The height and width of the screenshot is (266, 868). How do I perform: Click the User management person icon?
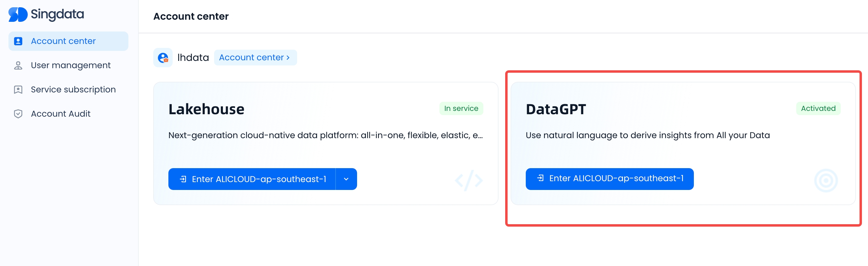point(18,65)
